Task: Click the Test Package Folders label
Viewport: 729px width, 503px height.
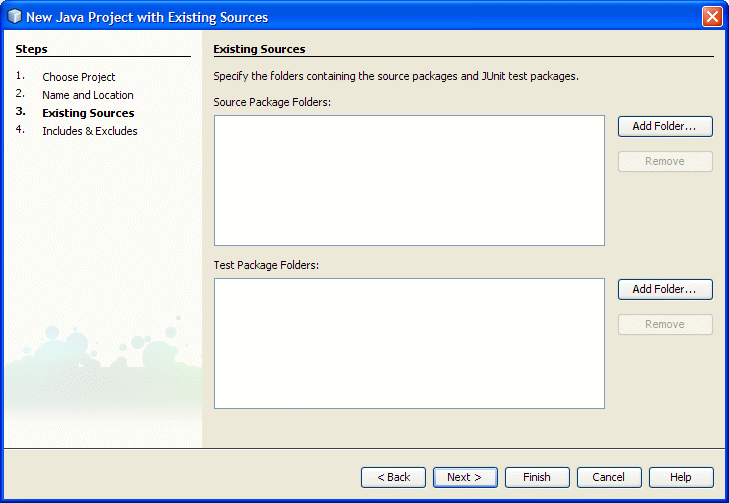Action: [x=266, y=265]
